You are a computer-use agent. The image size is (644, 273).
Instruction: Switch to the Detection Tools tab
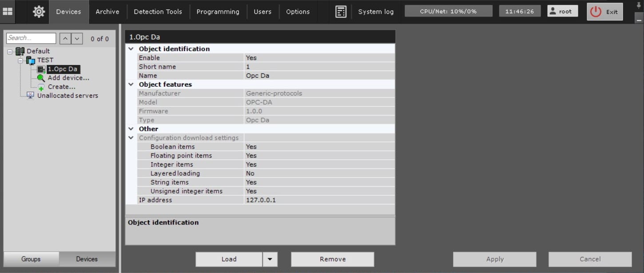158,12
